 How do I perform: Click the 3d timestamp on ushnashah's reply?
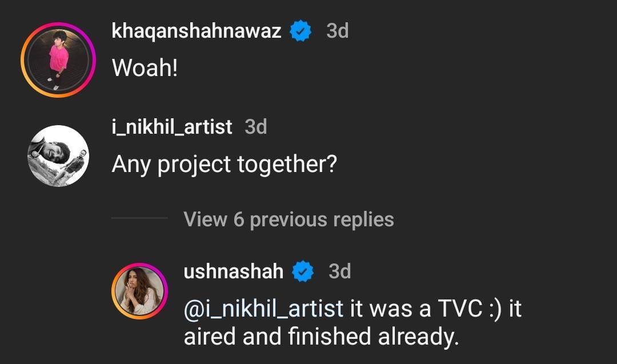pos(339,271)
